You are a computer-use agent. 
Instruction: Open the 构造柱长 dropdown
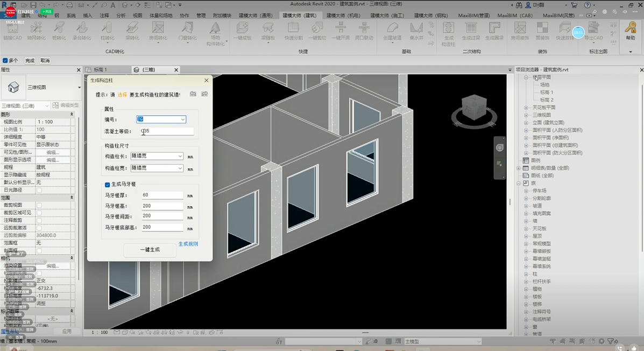coord(180,156)
